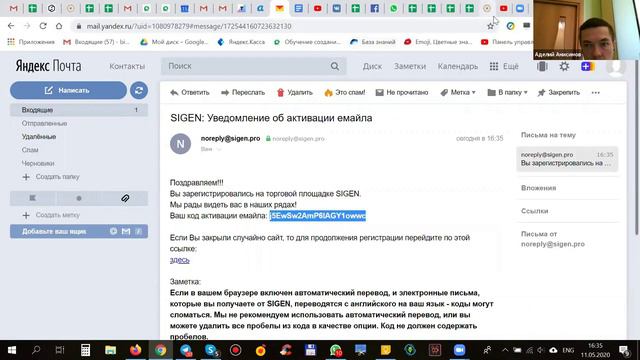Open the Спам folder

[30, 150]
